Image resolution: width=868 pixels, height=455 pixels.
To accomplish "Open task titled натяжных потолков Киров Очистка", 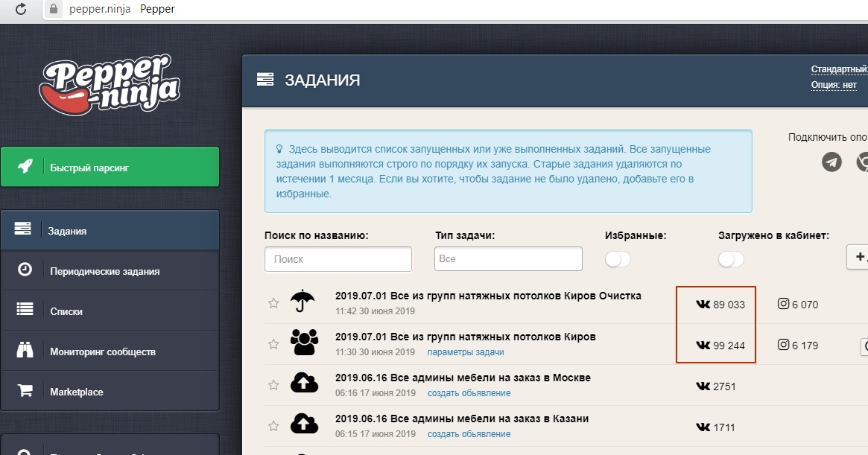I will (x=488, y=296).
